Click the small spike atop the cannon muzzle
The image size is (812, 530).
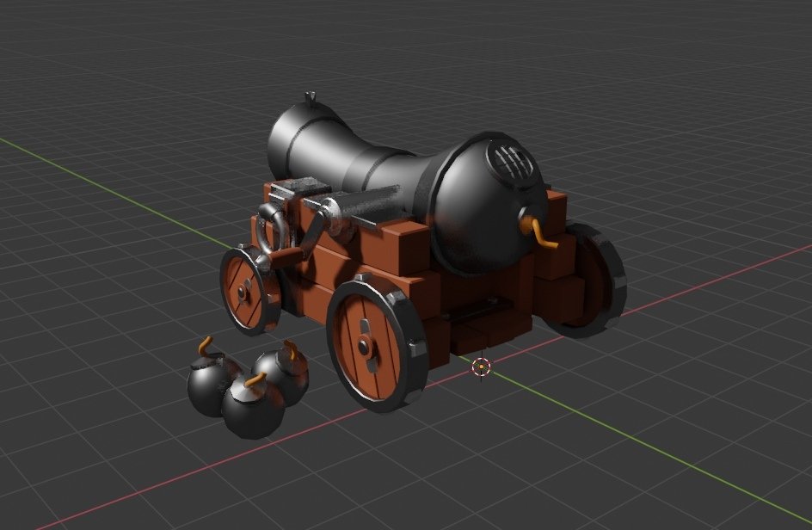(310, 95)
